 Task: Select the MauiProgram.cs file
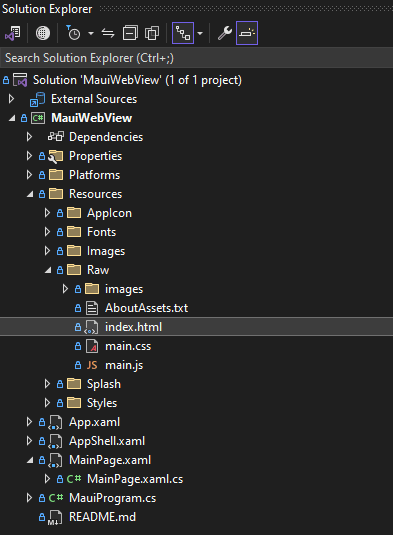point(113,498)
